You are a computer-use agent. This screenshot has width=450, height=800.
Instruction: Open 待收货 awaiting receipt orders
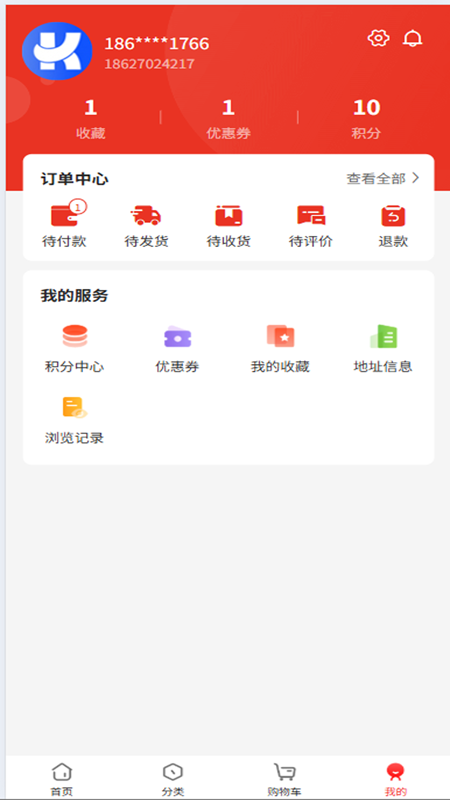click(229, 226)
